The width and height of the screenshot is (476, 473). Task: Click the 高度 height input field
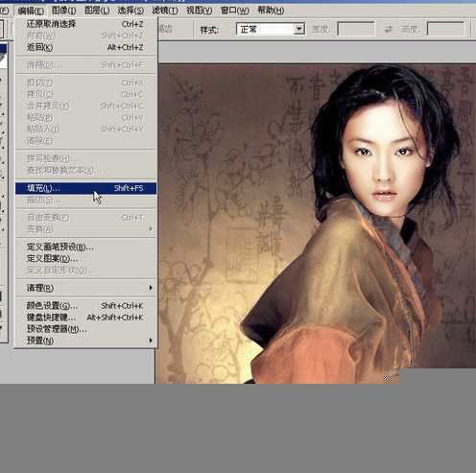[x=445, y=29]
